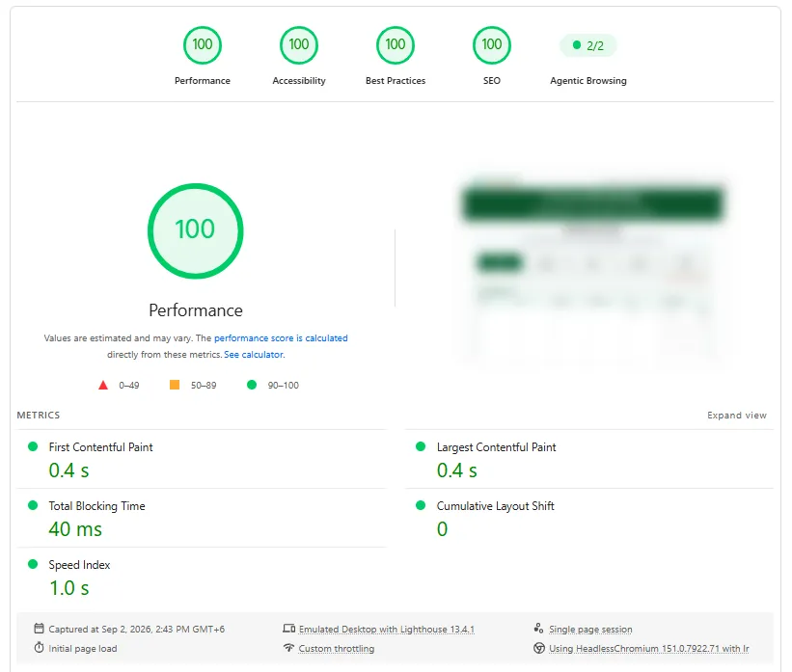This screenshot has width=792, height=672.
Task: Click the 'Single page session' text
Action: [590, 629]
